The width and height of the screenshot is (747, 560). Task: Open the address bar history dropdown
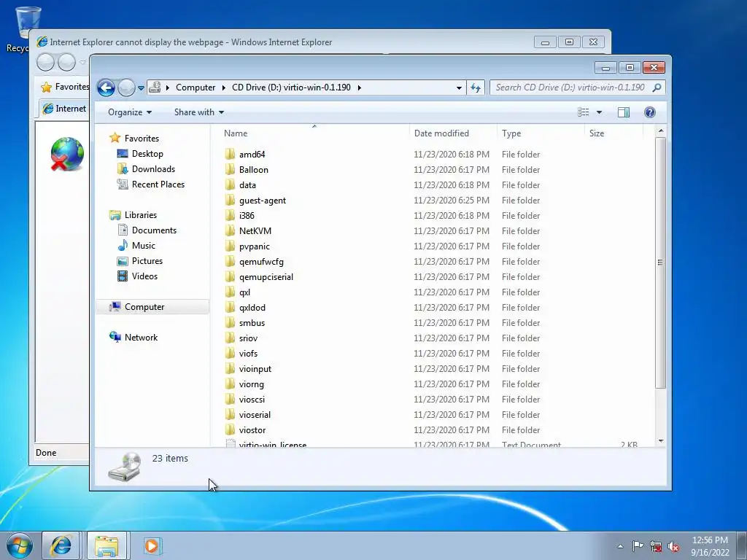[459, 87]
